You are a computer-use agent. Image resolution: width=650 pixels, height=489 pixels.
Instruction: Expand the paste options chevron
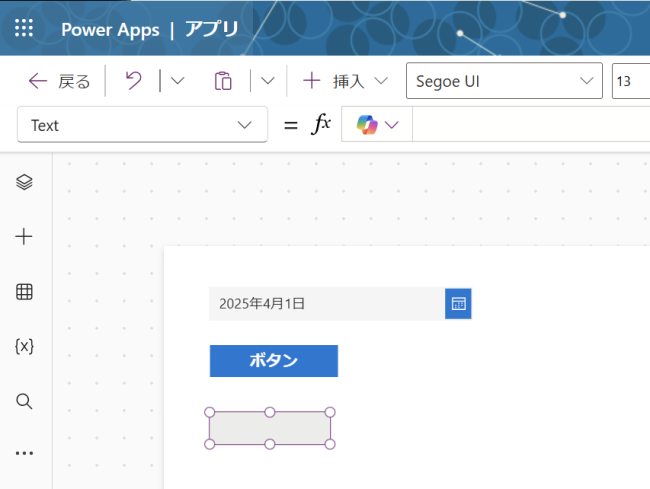pos(268,81)
